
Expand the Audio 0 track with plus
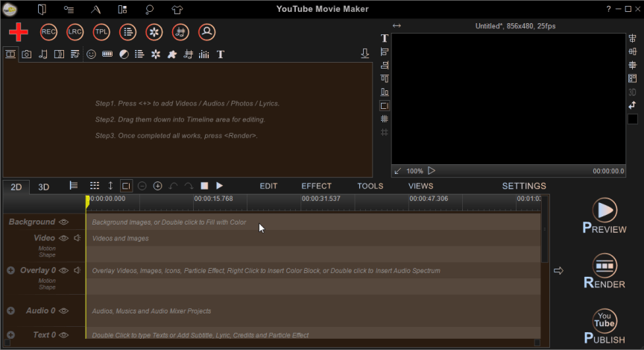10,310
